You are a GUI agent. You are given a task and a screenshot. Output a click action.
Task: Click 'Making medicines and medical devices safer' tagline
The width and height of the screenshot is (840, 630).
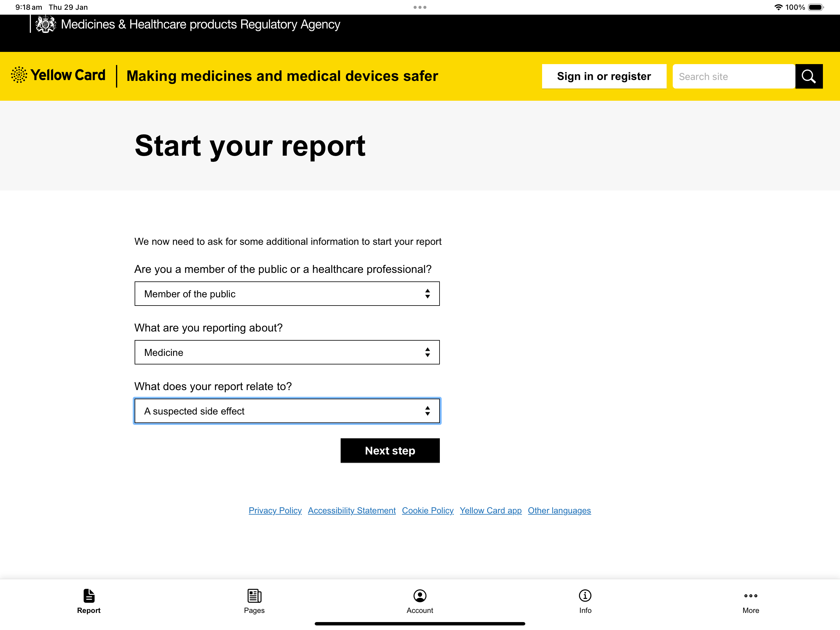(x=282, y=76)
